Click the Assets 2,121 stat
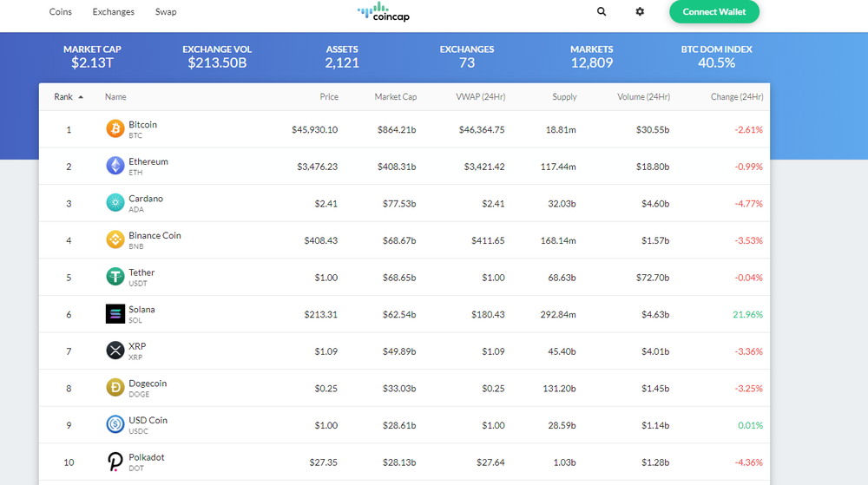The image size is (868, 485). tap(341, 57)
